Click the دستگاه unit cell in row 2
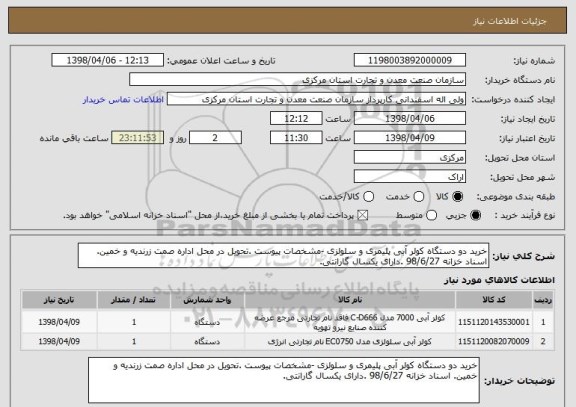 [x=207, y=342]
